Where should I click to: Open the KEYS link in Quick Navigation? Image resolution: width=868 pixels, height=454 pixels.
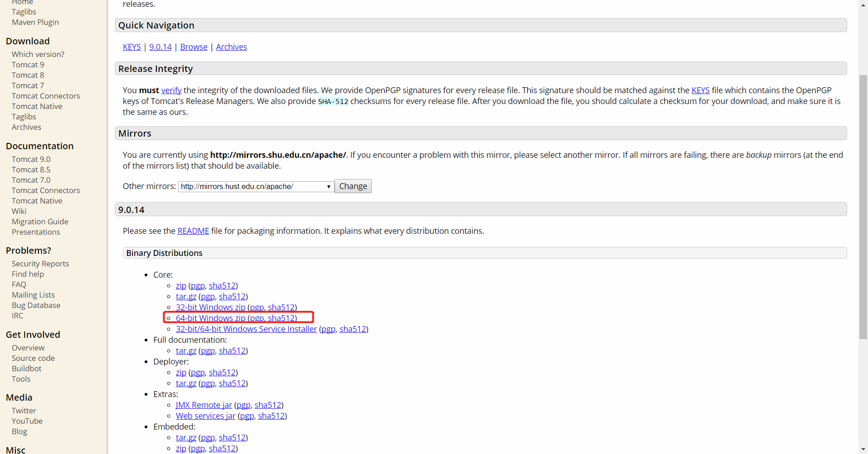point(132,47)
